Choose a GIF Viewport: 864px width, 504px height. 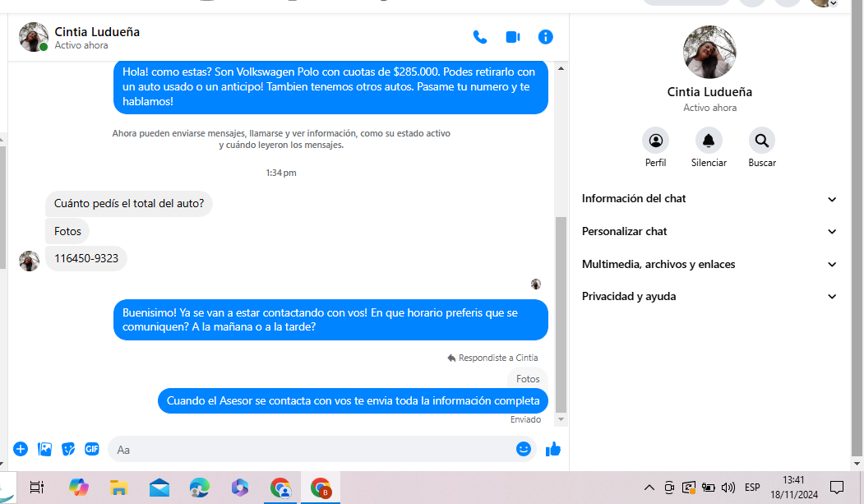[x=92, y=449]
